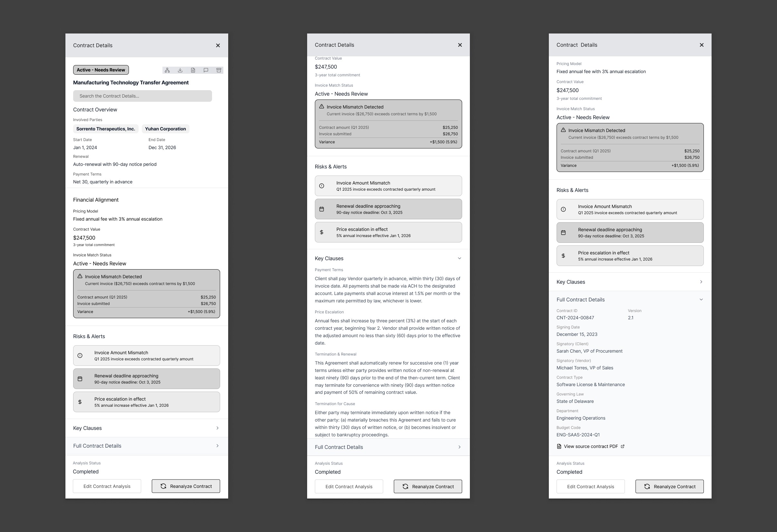This screenshot has height=532, width=777.
Task: Click the external link icon beside source PDF
Action: 623,446
